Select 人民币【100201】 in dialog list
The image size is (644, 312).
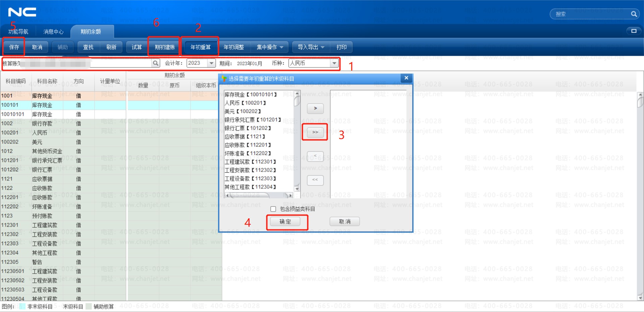pyautogui.click(x=246, y=103)
